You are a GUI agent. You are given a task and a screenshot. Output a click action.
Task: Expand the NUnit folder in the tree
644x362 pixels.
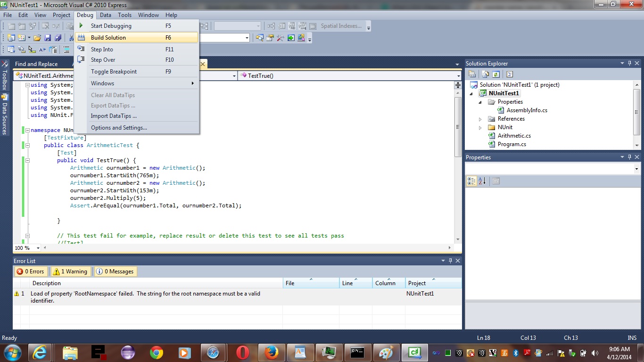pyautogui.click(x=480, y=127)
